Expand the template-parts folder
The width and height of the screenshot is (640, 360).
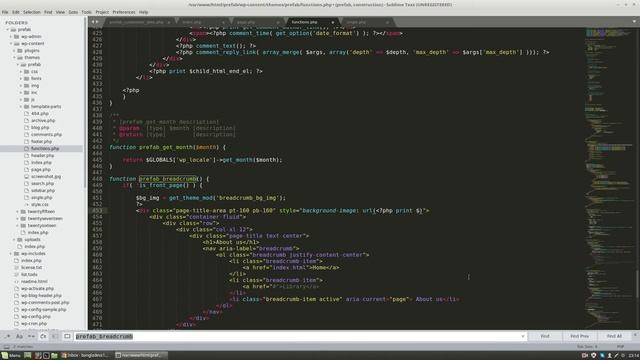pyautogui.click(x=21, y=107)
